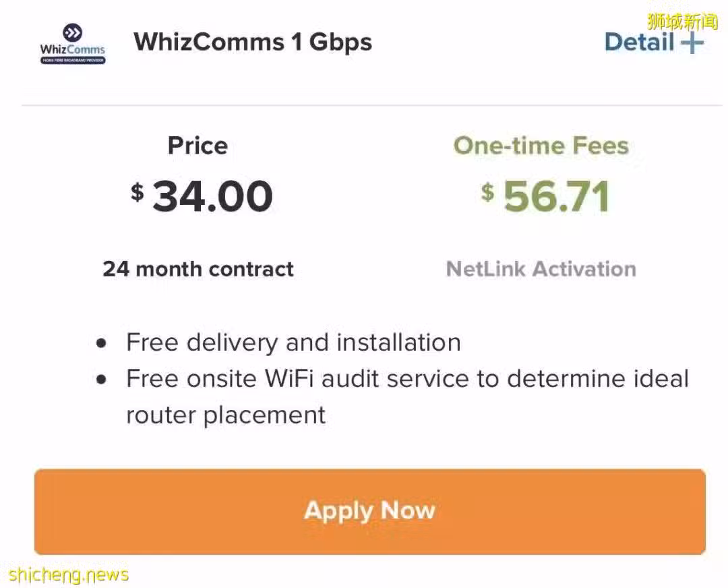Screen dimensions: 728x588
Task: Click the 24 month contract label
Action: pos(198,269)
